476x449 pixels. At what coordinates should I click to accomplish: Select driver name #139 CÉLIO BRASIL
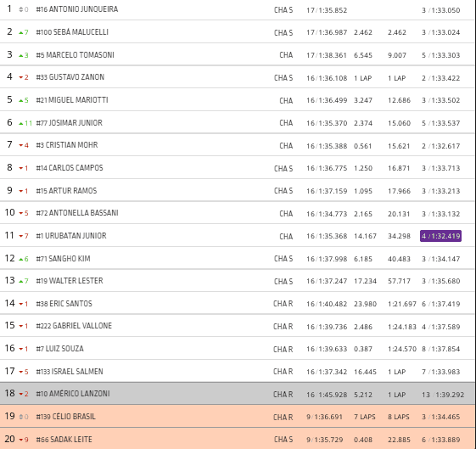[x=66, y=417]
